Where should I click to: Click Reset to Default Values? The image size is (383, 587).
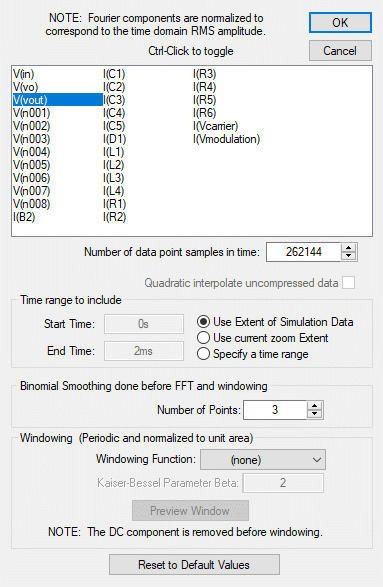point(194,565)
